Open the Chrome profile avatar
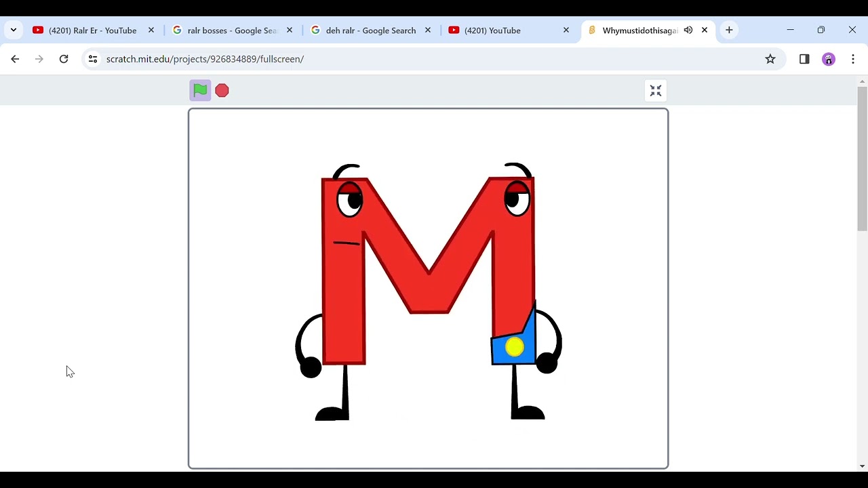 [x=829, y=59]
